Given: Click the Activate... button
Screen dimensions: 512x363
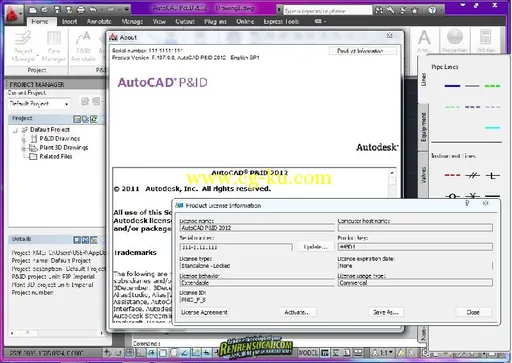Looking at the screenshot, I should pos(296,312).
